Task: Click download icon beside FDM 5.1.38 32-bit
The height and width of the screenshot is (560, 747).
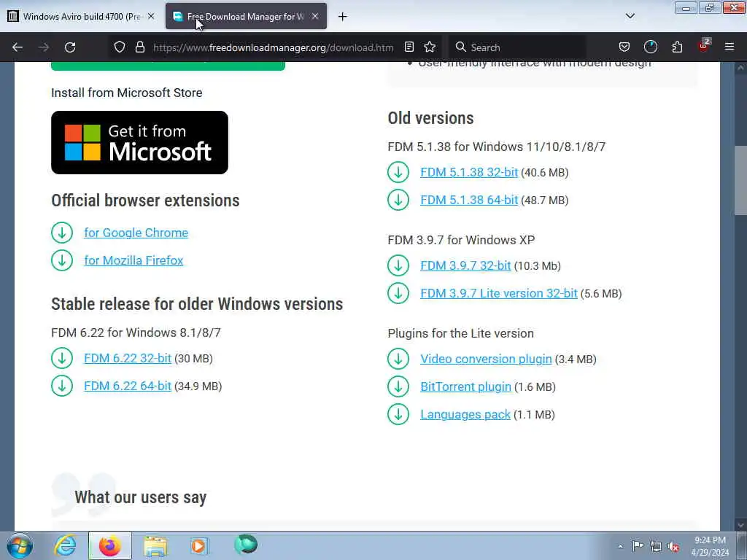Action: [398, 172]
